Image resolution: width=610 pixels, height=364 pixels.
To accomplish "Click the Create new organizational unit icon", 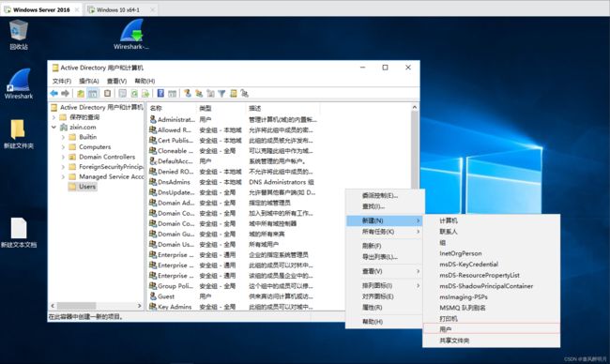I will (210, 93).
